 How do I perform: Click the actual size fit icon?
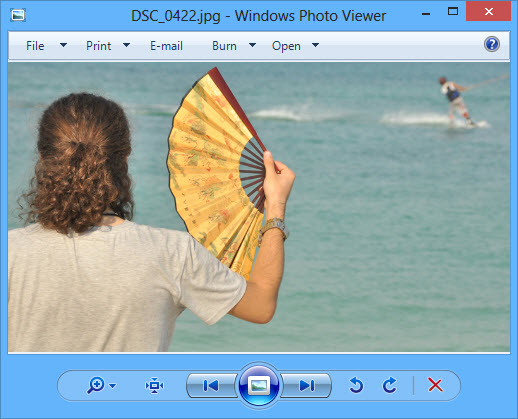(154, 385)
